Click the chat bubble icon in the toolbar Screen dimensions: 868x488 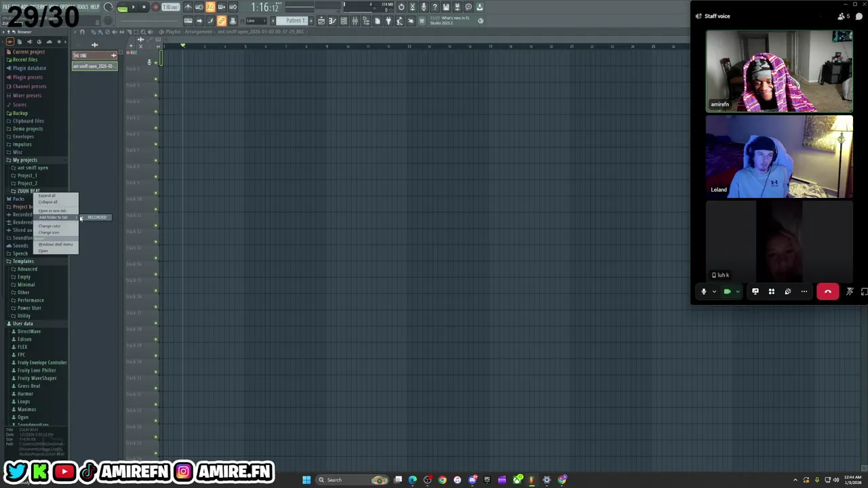click(468, 7)
